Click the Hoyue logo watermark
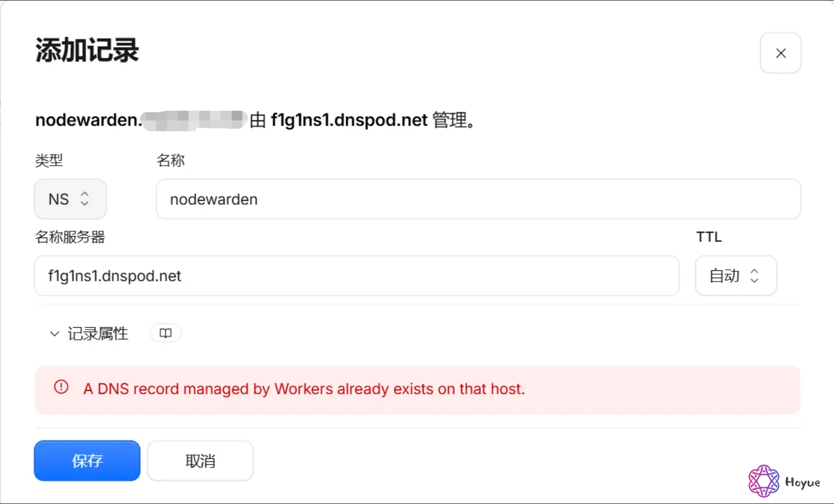Viewport: 834px width, 504px height. pos(785,481)
